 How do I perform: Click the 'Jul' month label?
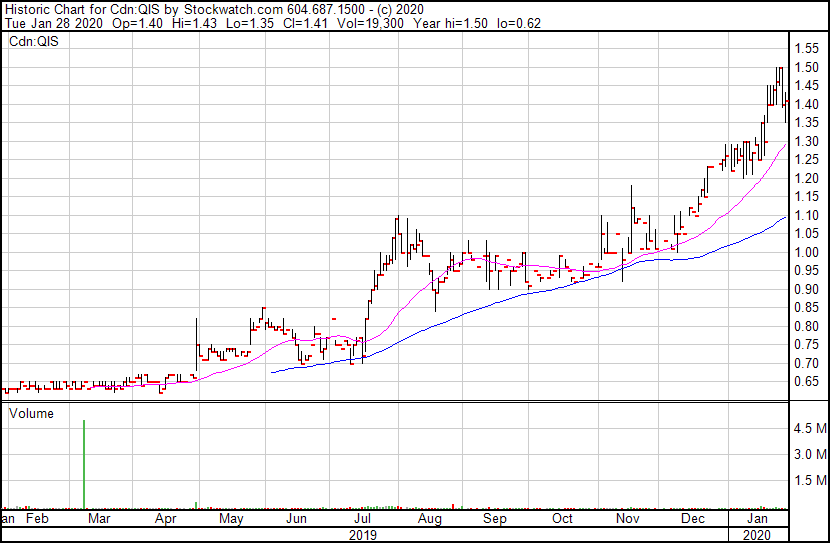[x=362, y=519]
